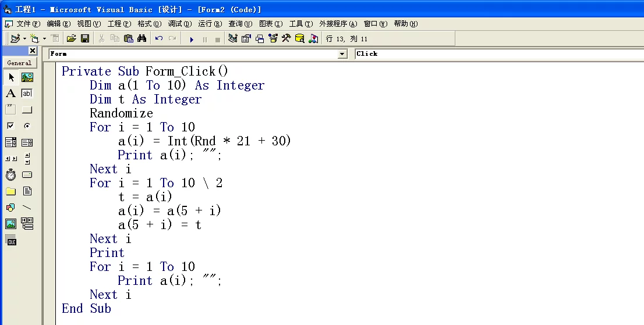Viewport: 644px width, 325px height.
Task: Select the OLE container control tool
Action: click(11, 240)
